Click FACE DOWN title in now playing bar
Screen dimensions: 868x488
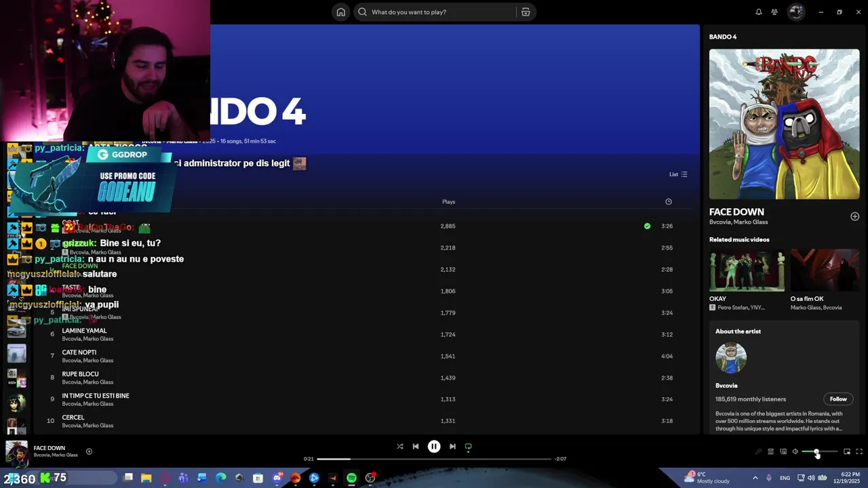coord(50,448)
